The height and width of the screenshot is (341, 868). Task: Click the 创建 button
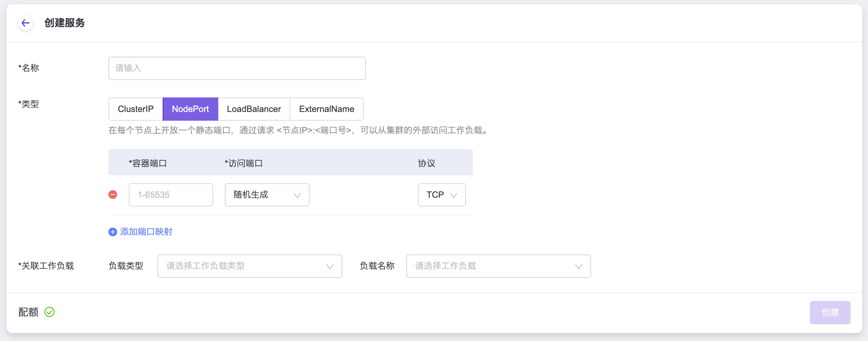(829, 313)
